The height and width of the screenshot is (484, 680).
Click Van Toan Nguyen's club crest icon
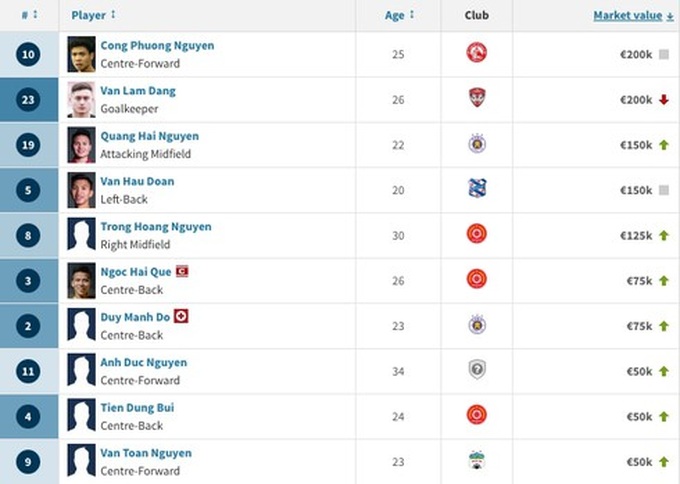click(x=477, y=460)
